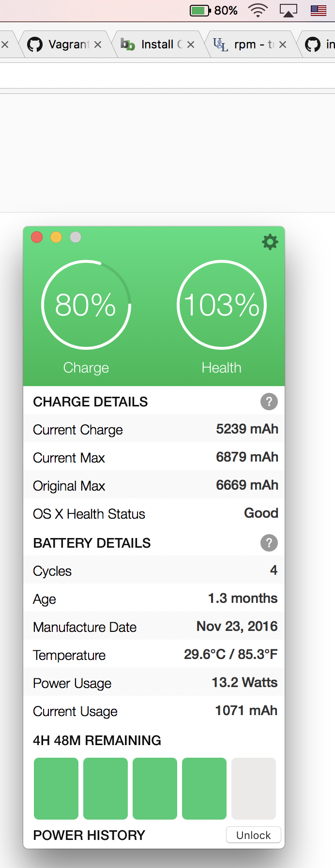This screenshot has height=868, width=335.
Task: Click the yellow minimize button of battery window
Action: point(56,237)
